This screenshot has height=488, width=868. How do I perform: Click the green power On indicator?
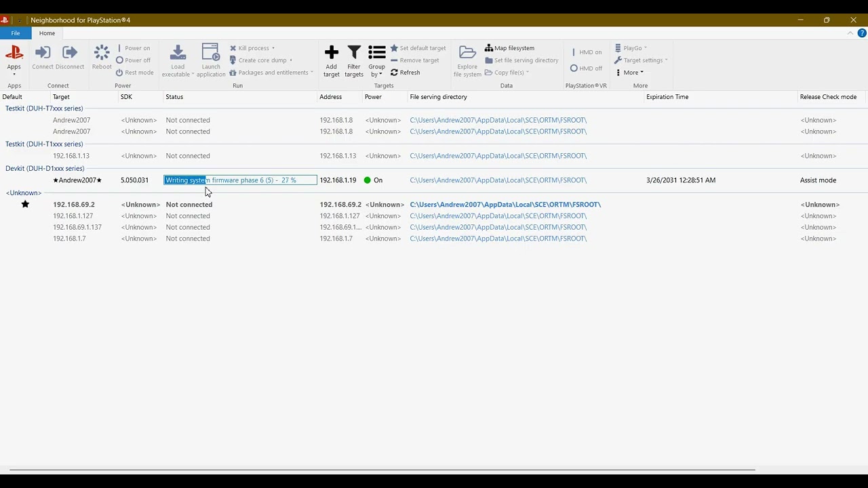[x=368, y=180]
